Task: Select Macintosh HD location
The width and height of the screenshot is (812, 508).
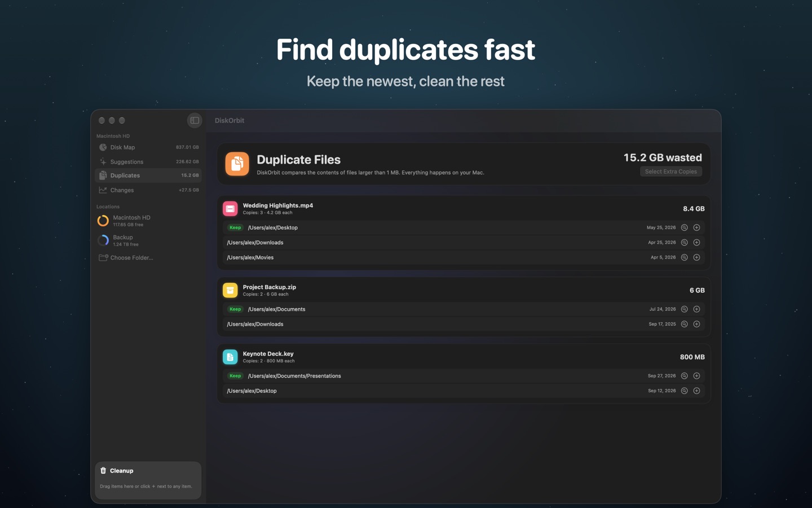Action: tap(148, 220)
